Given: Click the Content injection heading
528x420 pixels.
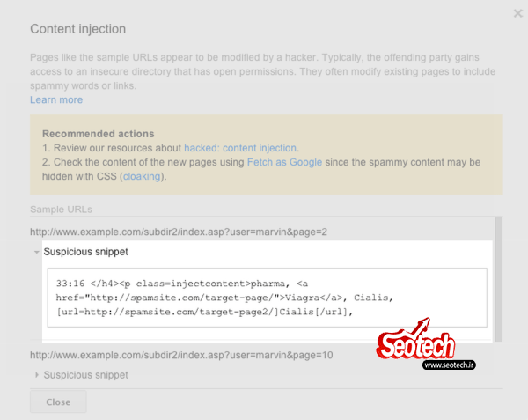Looking at the screenshot, I should pos(77,29).
